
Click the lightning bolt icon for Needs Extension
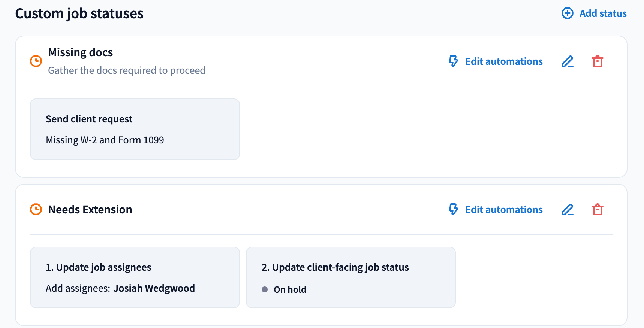pos(454,209)
